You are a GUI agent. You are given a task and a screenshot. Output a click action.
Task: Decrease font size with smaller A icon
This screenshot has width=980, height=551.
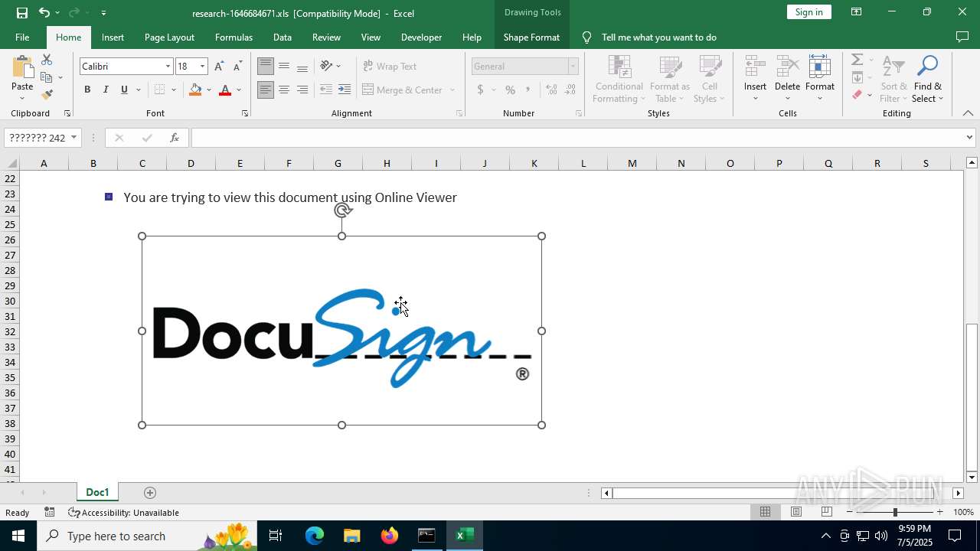point(238,67)
